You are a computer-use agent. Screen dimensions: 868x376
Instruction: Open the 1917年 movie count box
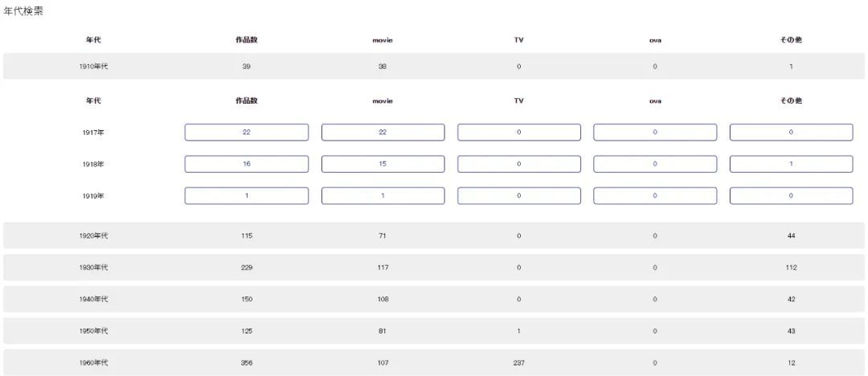click(383, 133)
